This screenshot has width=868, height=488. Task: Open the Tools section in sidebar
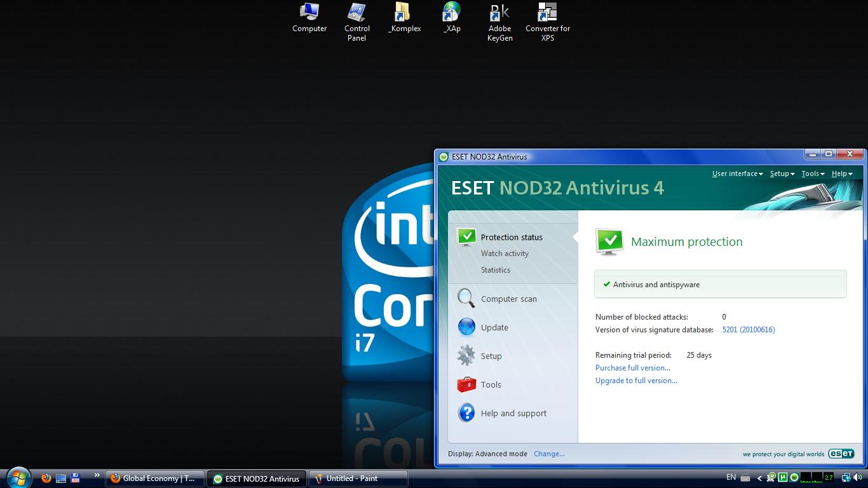(x=491, y=384)
